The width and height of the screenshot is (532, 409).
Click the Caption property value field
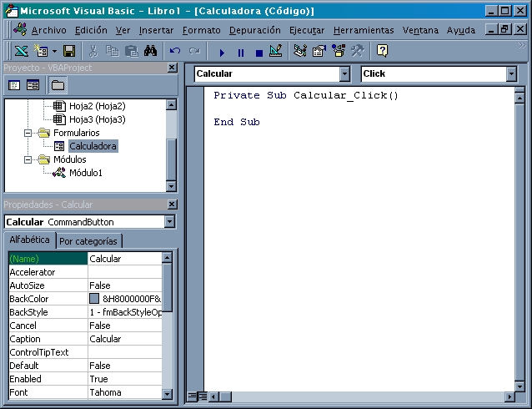125,339
